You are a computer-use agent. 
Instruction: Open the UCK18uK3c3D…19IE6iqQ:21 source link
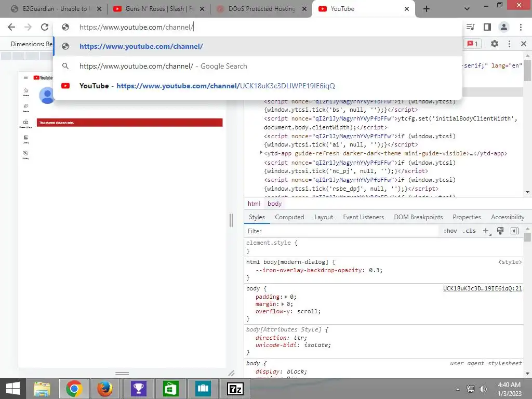point(482,288)
